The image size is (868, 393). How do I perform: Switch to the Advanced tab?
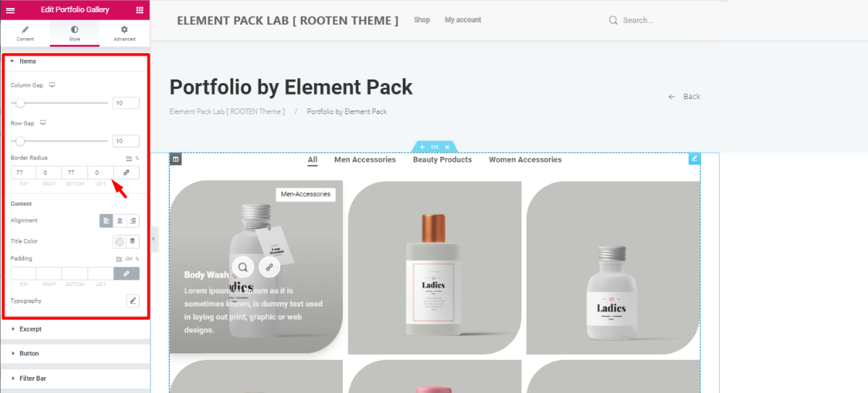(124, 33)
